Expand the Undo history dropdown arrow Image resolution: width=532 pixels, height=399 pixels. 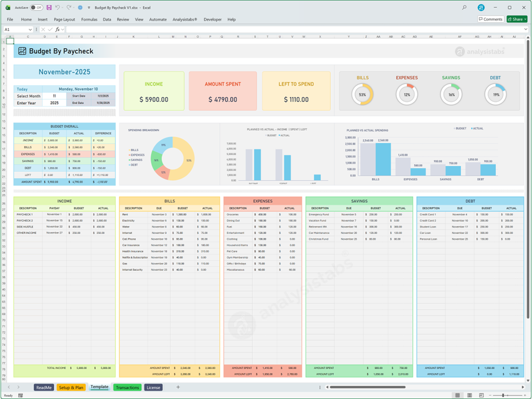(x=63, y=7)
